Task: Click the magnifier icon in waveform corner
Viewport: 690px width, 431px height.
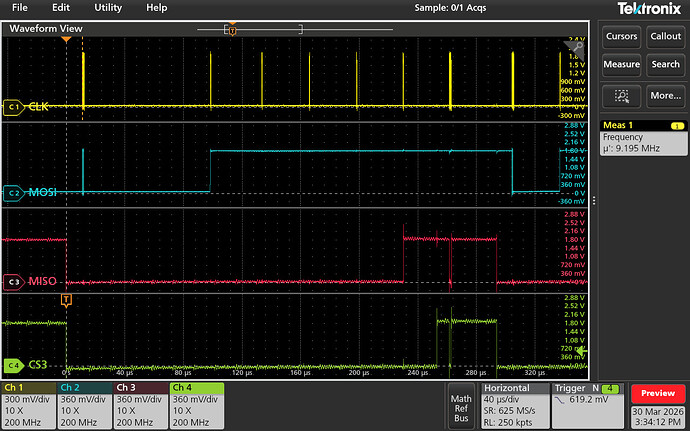Action: click(x=577, y=47)
